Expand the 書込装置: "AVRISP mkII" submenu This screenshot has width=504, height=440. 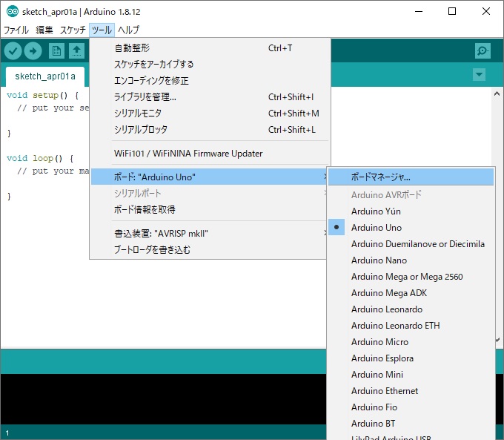[209, 234]
